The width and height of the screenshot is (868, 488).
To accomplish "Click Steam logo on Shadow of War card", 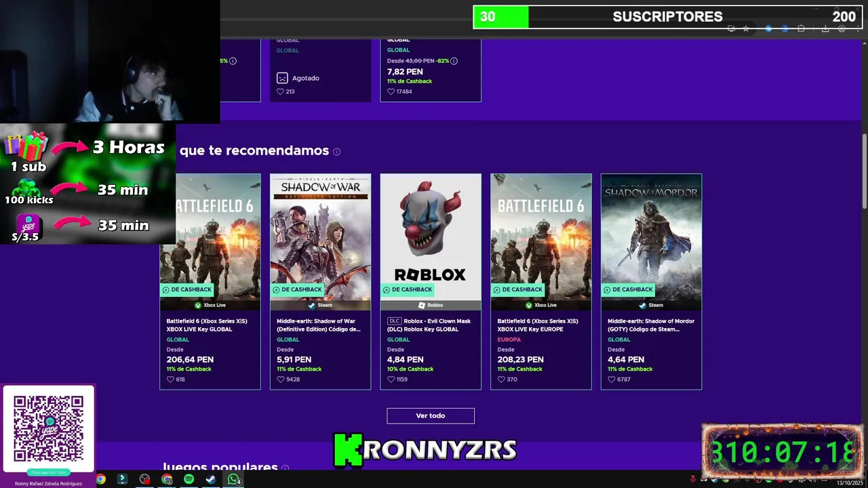I will point(311,305).
